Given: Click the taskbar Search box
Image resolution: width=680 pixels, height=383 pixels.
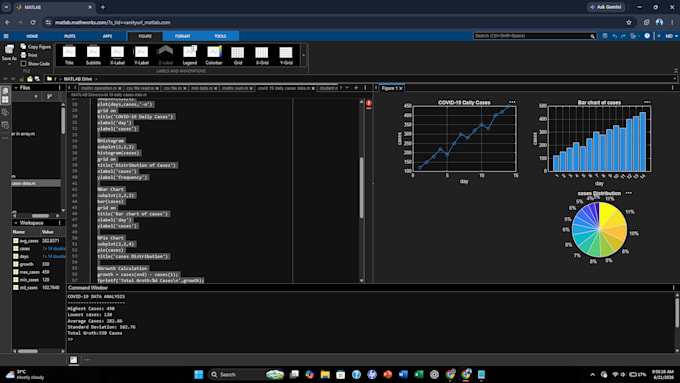Looking at the screenshot, I should point(246,374).
